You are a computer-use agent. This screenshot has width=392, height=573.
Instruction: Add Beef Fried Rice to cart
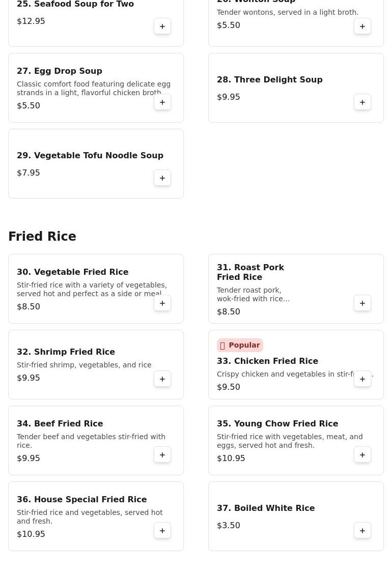[162, 455]
